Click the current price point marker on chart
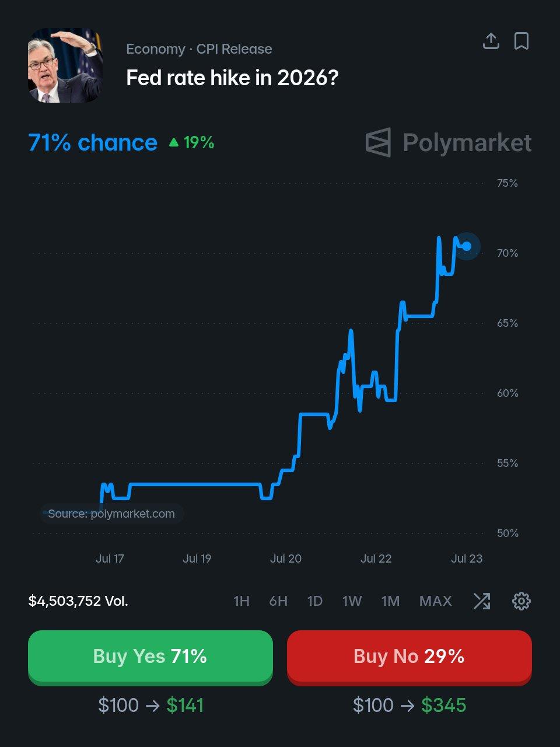Viewport: 560px width, 747px height. [x=466, y=246]
